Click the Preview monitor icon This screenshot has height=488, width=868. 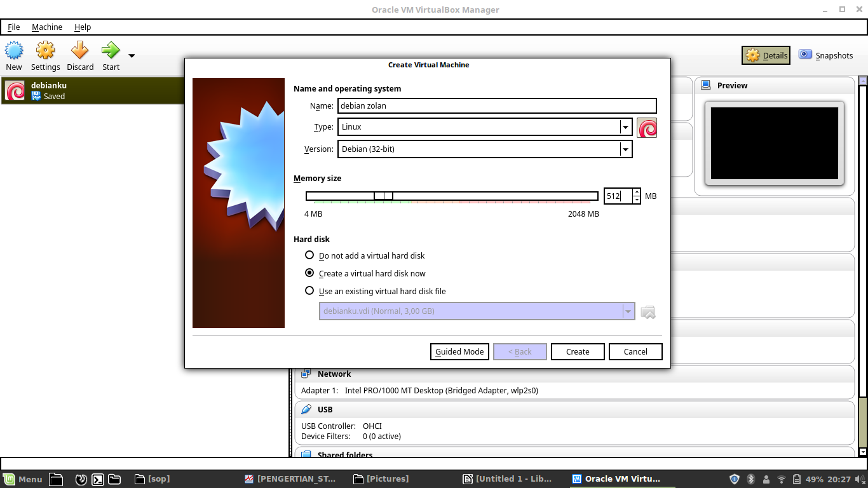pos(705,85)
